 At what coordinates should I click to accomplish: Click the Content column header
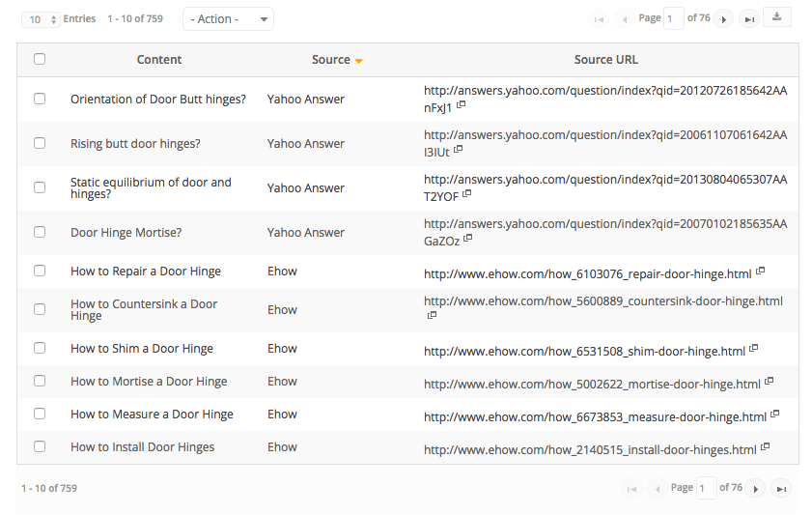coord(159,60)
